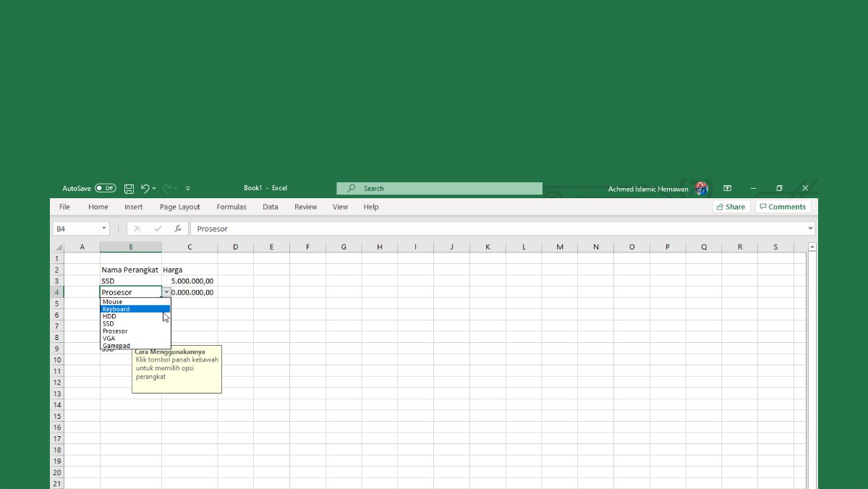Toggle the AutoSave switch
This screenshot has width=868, height=489.
pos(105,188)
